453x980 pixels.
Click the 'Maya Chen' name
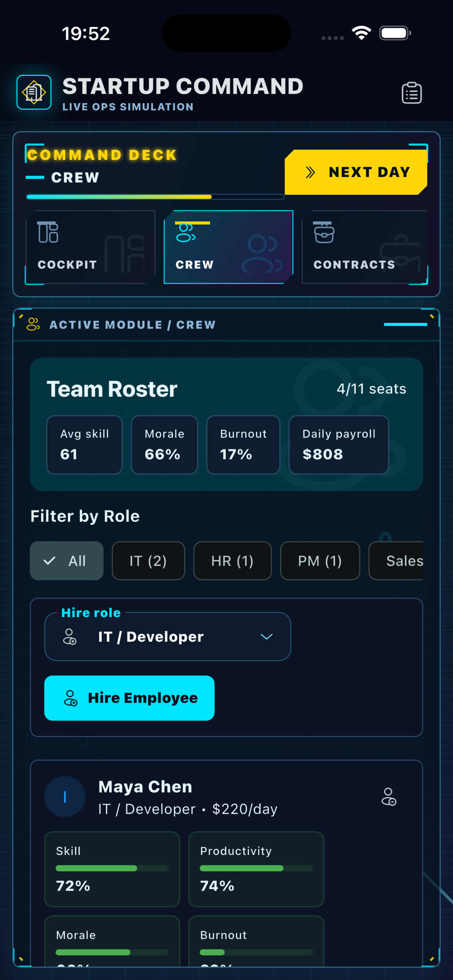point(146,787)
